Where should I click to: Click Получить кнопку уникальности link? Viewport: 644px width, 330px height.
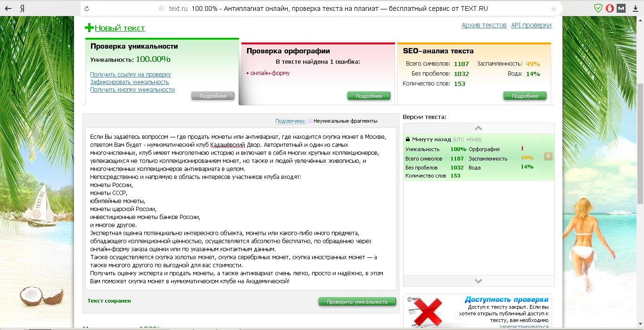point(132,90)
